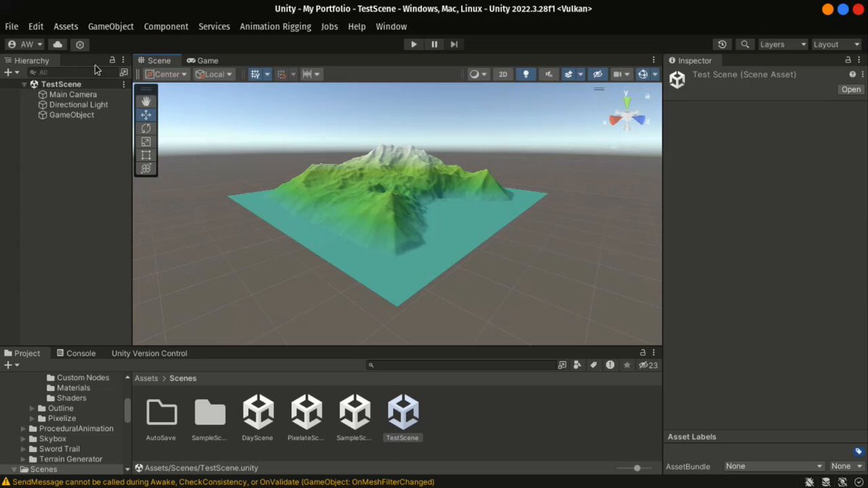Click the Open button in Inspector
The height and width of the screenshot is (488, 868).
point(851,90)
